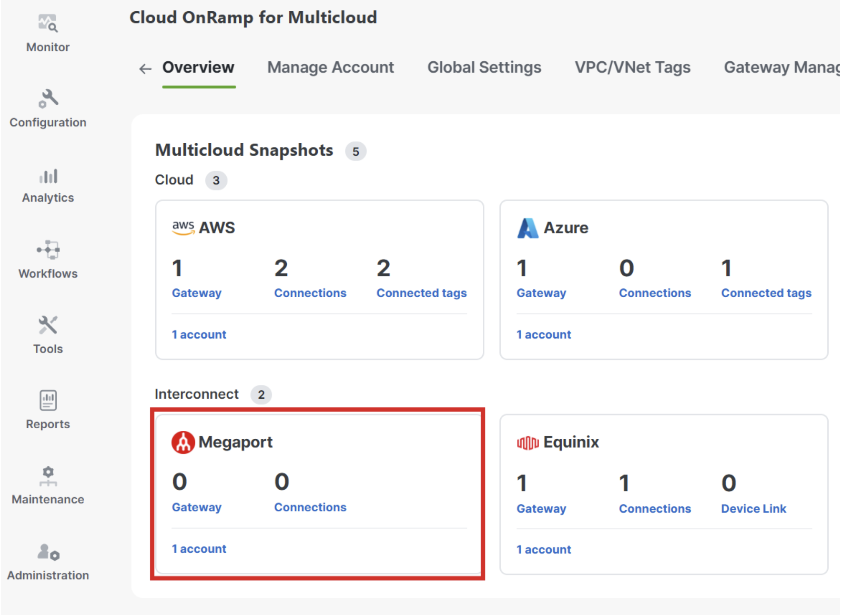Click the AWS logo icon
The height and width of the screenshot is (616, 841).
tap(183, 228)
